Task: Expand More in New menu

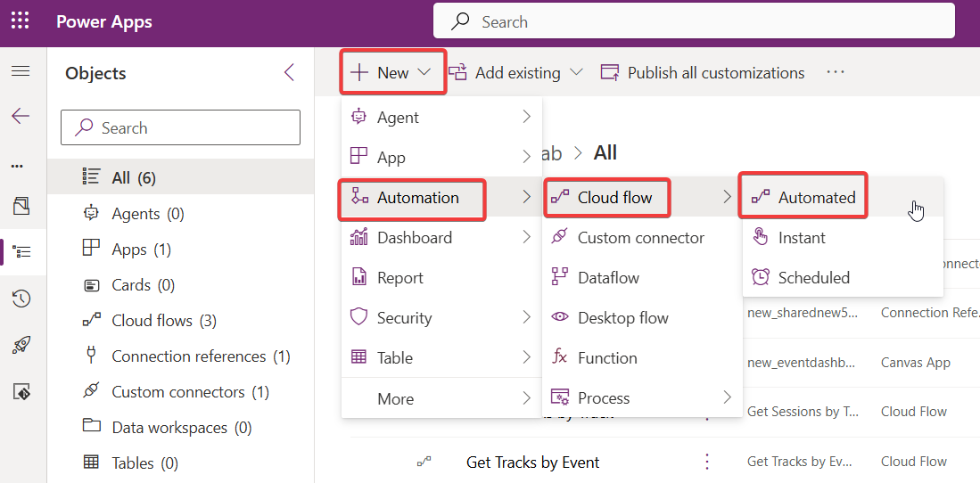Action: pos(441,398)
